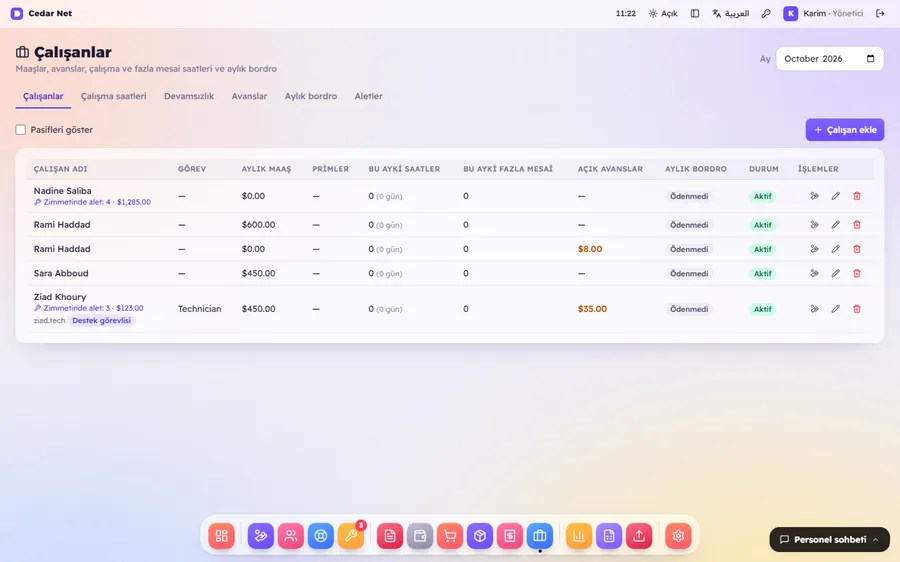Click the pay icon in Sara Abboud's row

814,273
